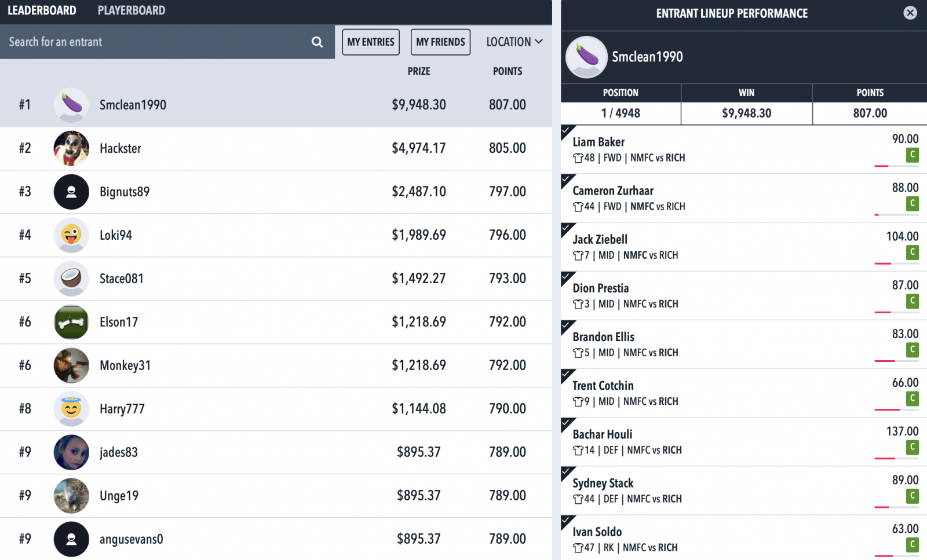Click Sydney Stack's player name
Image resolution: width=927 pixels, height=560 pixels.
[603, 483]
